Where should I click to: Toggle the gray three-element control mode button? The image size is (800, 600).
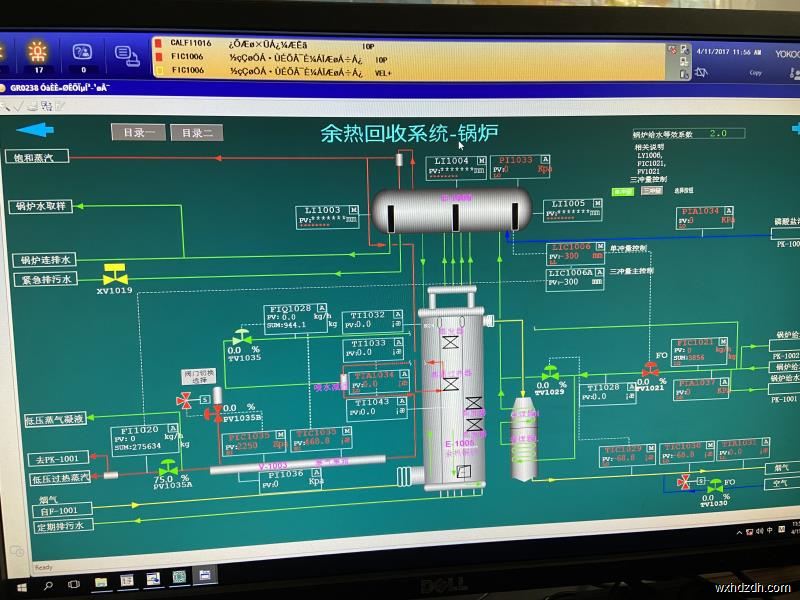point(652,190)
